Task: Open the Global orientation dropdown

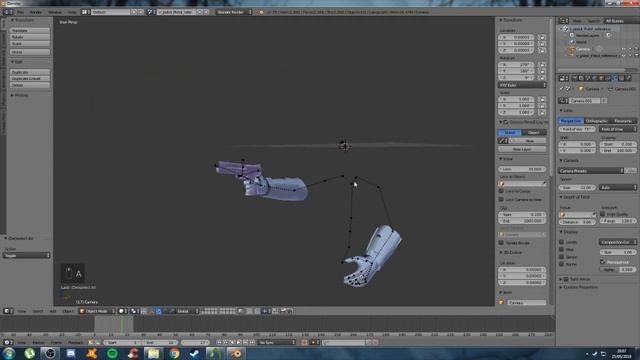Action: click(187, 311)
